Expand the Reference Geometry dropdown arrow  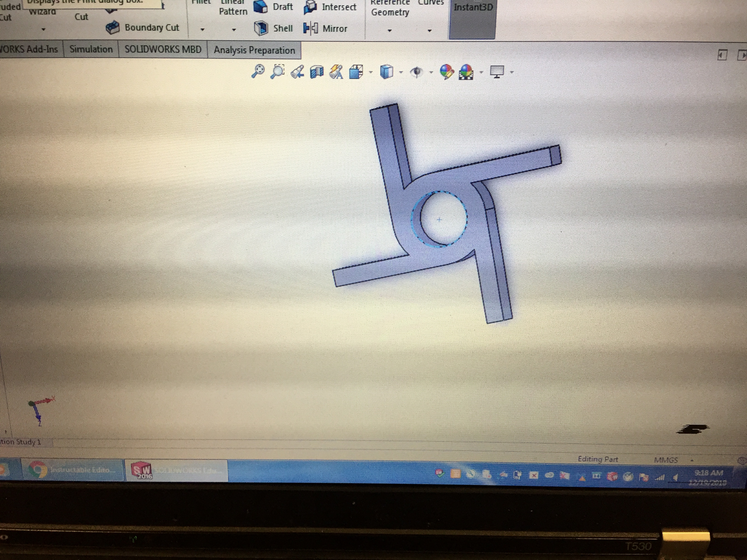tap(389, 31)
